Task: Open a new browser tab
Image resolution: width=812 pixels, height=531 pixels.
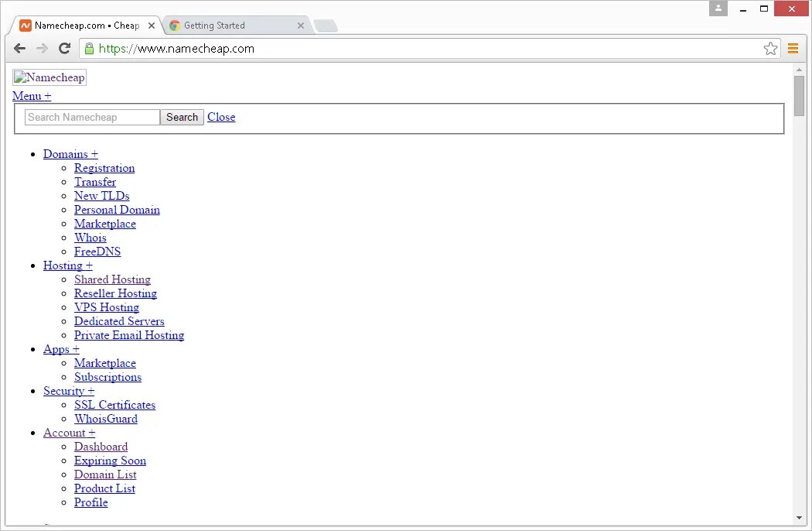Action: [326, 26]
